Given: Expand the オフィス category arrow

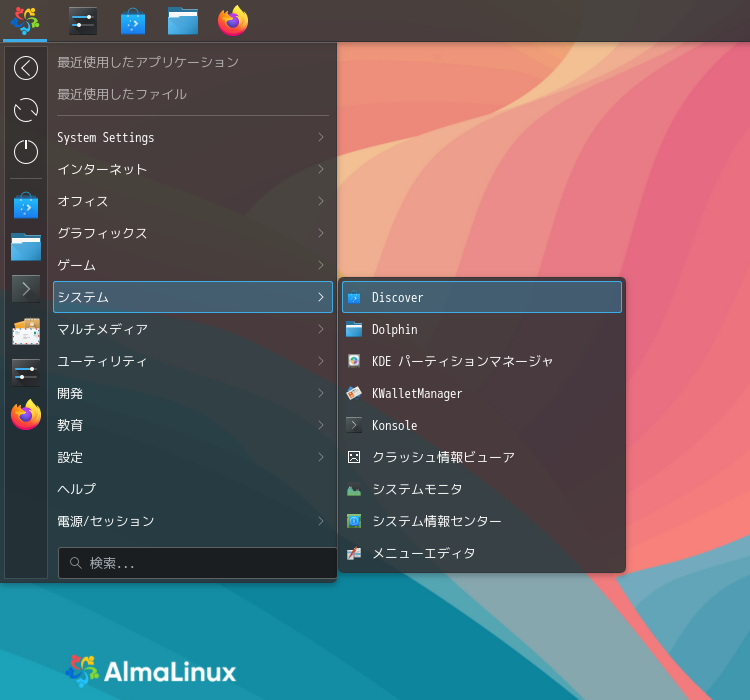Looking at the screenshot, I should coord(321,201).
